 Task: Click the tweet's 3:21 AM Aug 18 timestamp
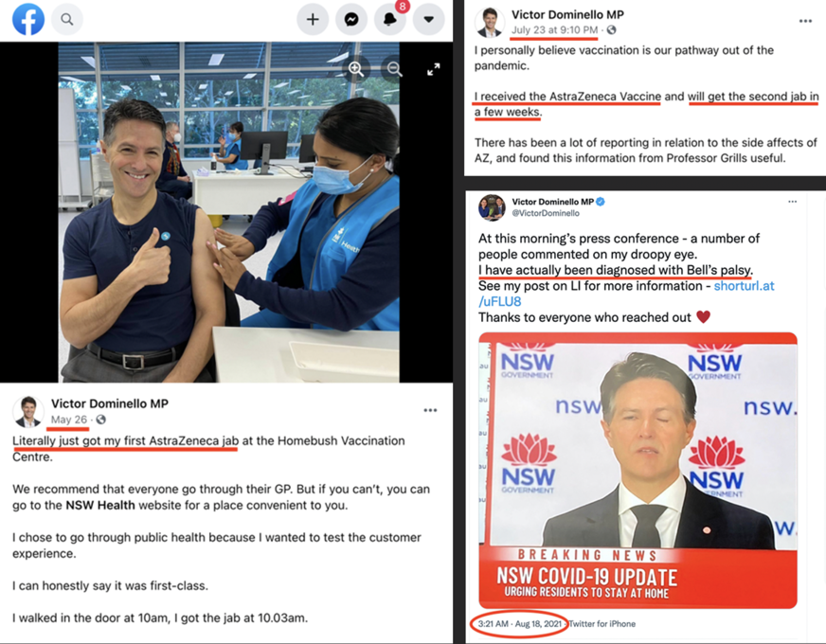click(519, 624)
